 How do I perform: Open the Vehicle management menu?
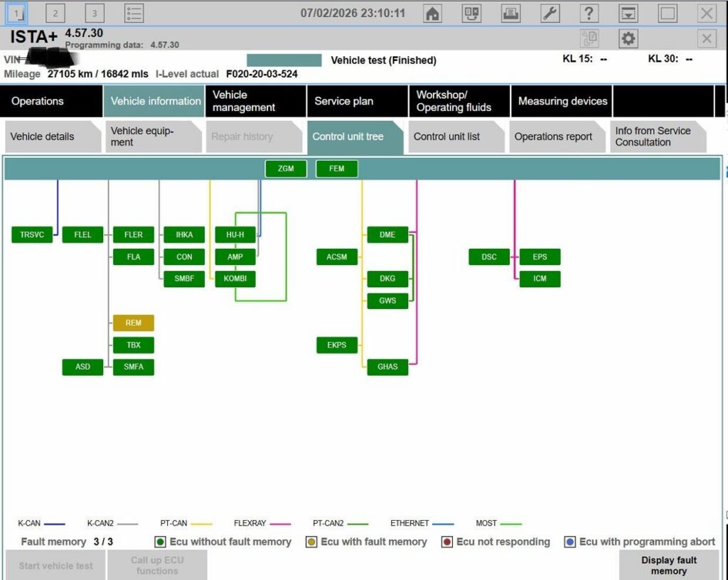[x=255, y=101]
